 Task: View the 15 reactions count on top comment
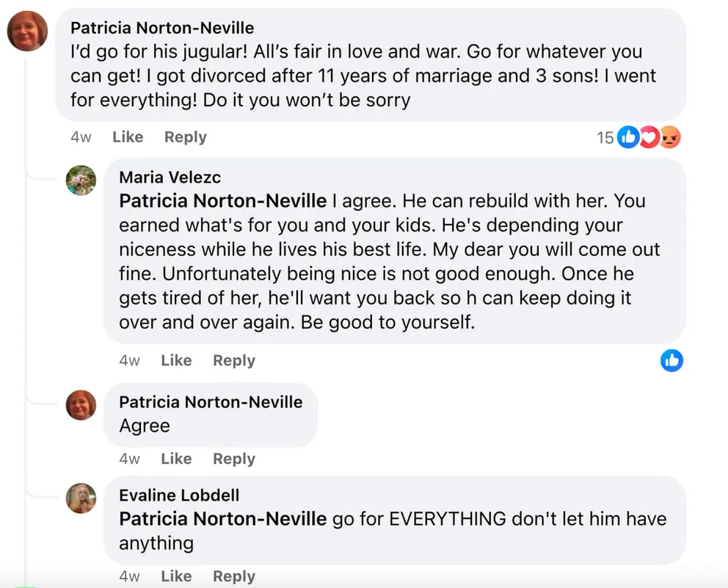605,138
